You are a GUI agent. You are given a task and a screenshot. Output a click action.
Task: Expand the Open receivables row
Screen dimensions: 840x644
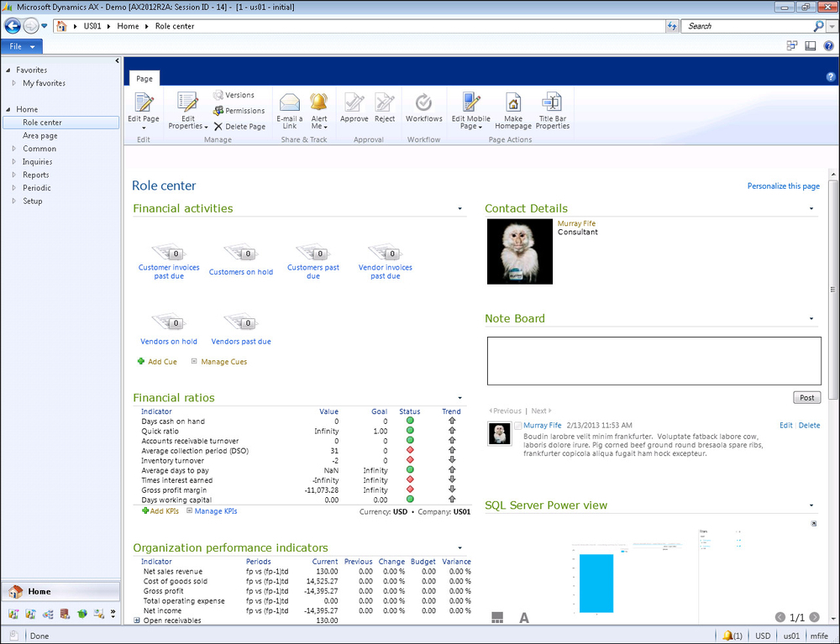[137, 620]
